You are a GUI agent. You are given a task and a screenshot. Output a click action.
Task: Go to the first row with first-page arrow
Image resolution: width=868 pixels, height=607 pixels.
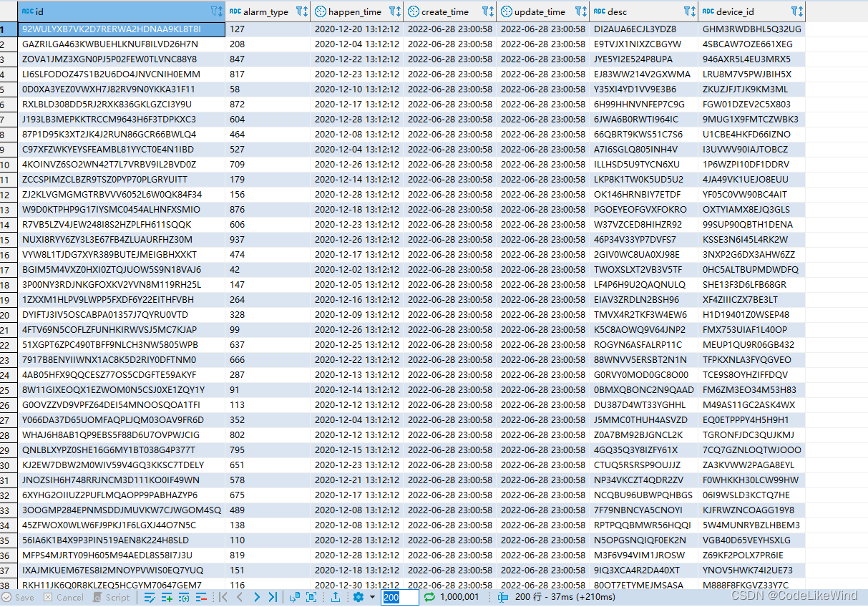[223, 597]
